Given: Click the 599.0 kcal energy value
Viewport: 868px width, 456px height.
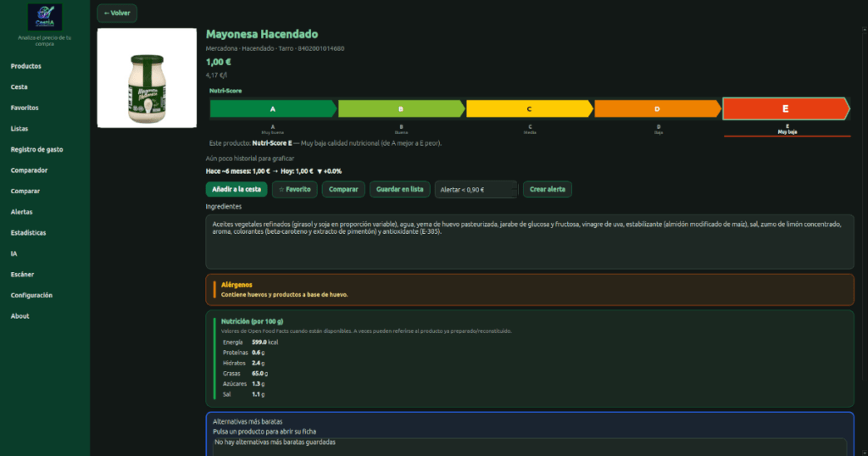Looking at the screenshot, I should [264, 342].
